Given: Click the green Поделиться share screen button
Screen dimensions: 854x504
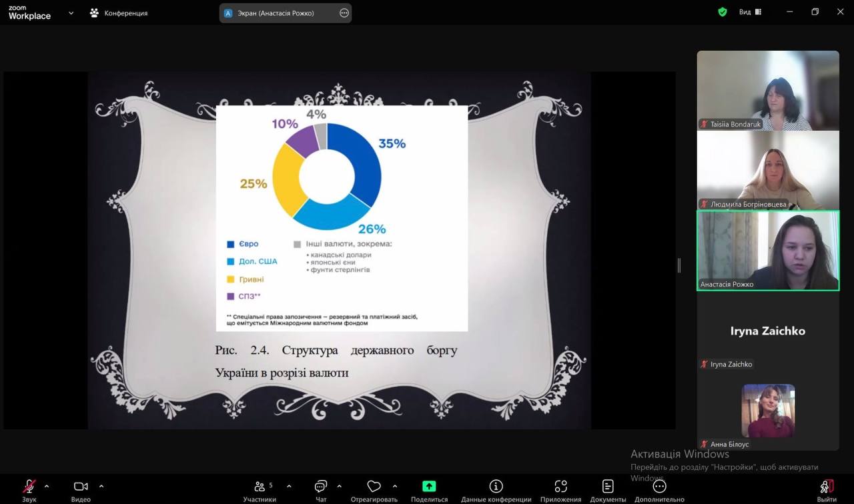Looking at the screenshot, I should 429,487.
